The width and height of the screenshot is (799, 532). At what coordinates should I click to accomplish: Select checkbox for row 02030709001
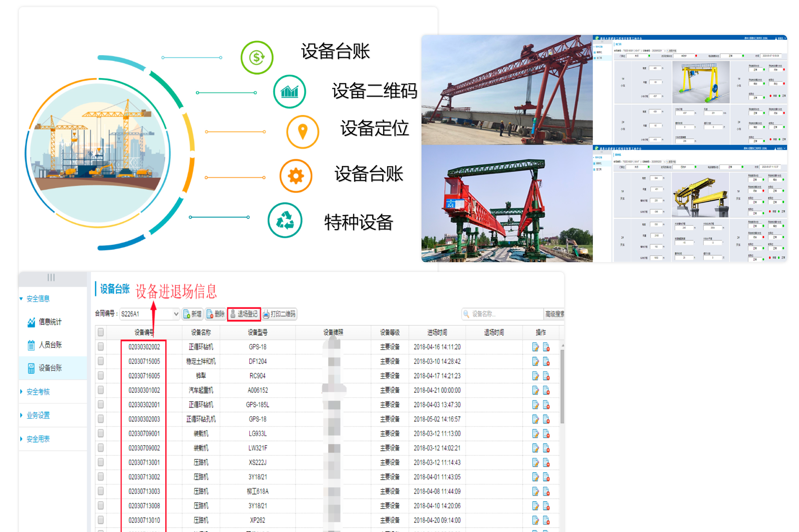(x=101, y=433)
